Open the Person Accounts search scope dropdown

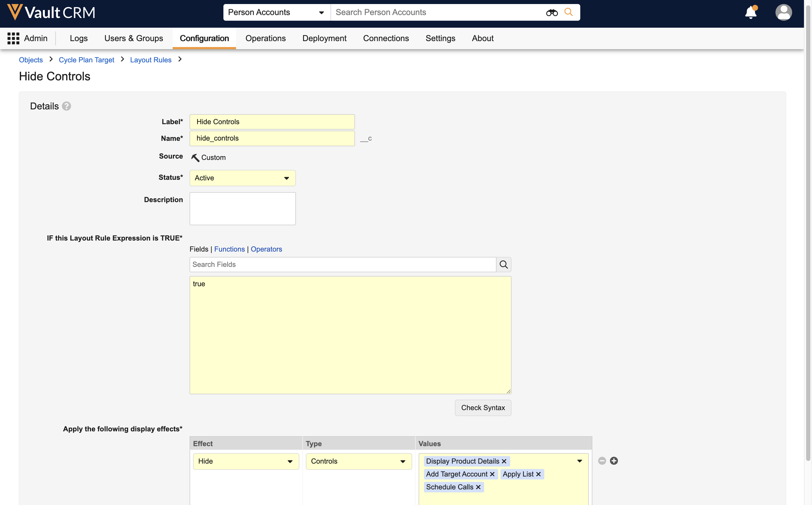click(x=277, y=12)
